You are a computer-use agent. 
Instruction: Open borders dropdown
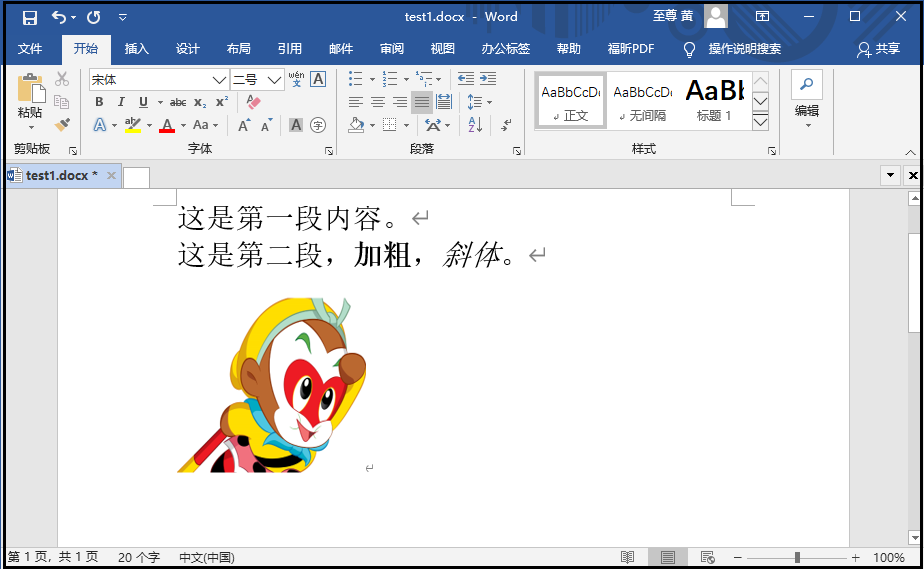[x=406, y=125]
